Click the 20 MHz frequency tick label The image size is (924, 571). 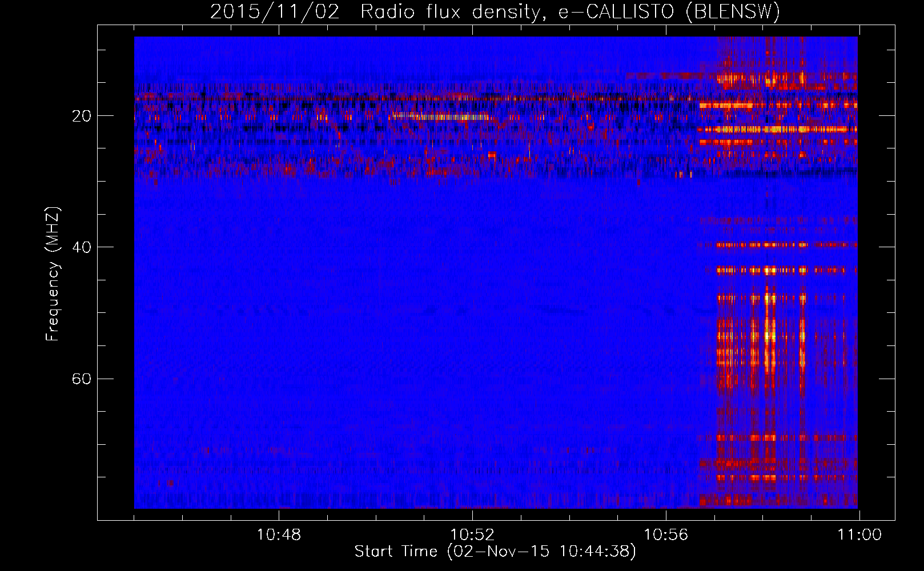coord(82,116)
